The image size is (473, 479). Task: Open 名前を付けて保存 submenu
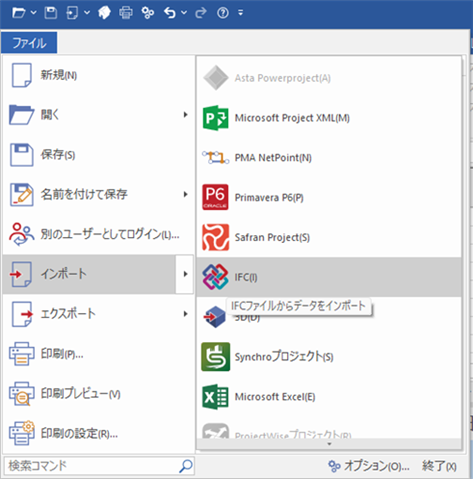[x=98, y=194]
